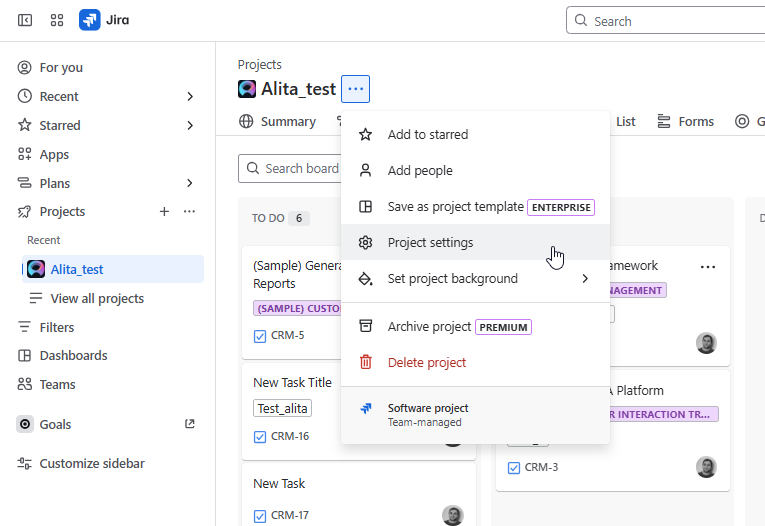Expand the Set project background submenu
Screen dimensions: 765x526
click(585, 279)
